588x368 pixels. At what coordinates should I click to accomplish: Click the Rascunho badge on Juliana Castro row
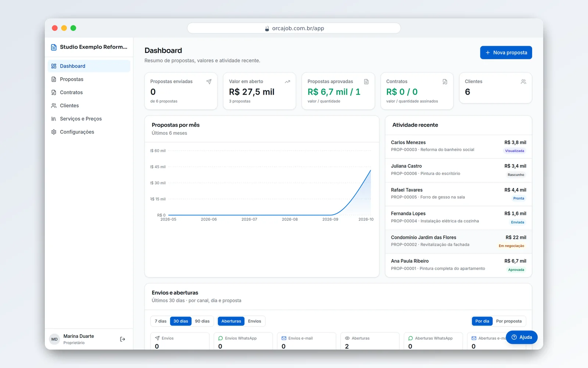click(516, 175)
